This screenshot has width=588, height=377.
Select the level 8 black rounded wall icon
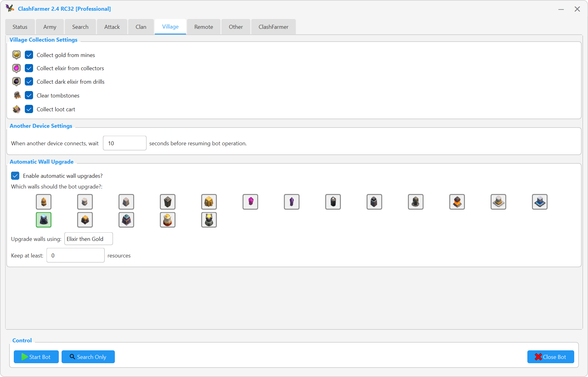[333, 202]
